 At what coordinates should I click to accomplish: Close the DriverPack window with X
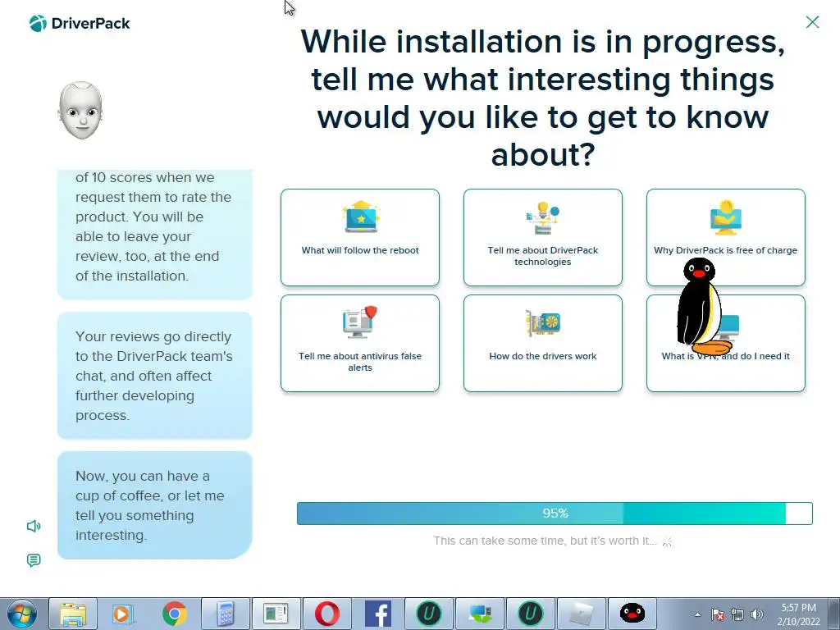pyautogui.click(x=812, y=22)
